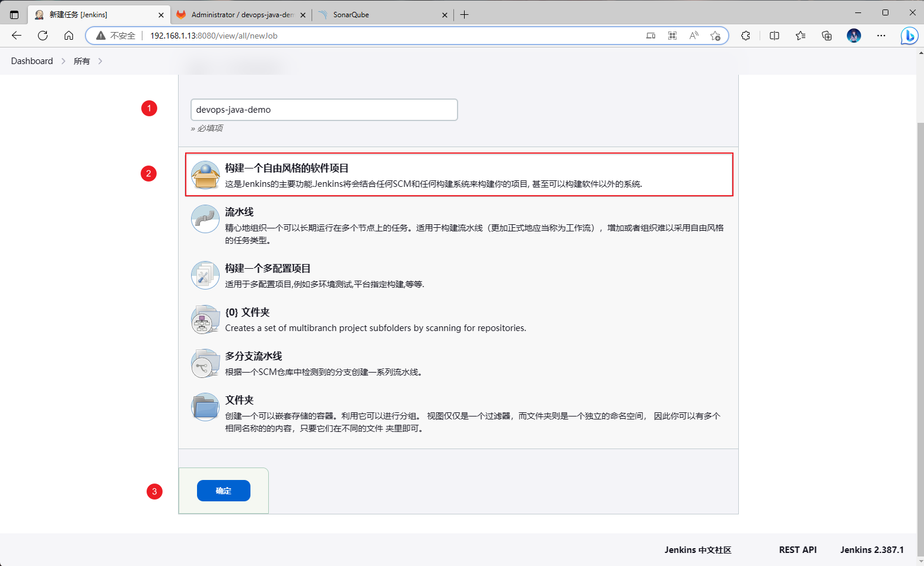Add this page to favorites star icon
The height and width of the screenshot is (566, 924).
point(715,36)
